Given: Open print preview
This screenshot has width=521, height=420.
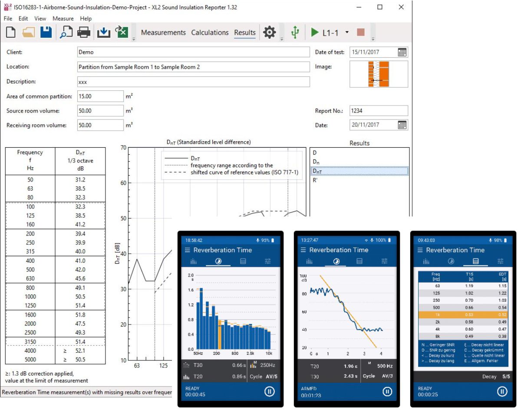Looking at the screenshot, I should [x=66, y=33].
